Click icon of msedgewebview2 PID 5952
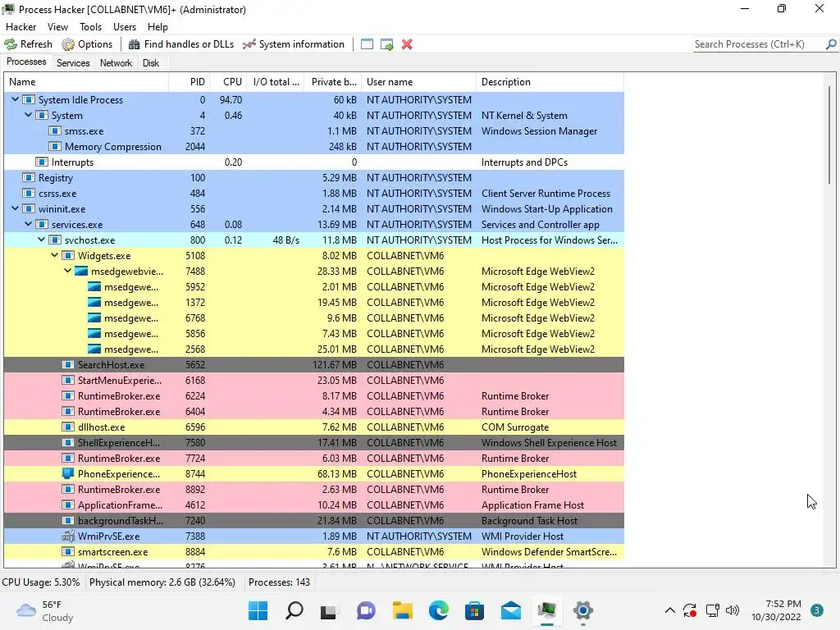Screen dimensions: 840x630 pos(94,287)
